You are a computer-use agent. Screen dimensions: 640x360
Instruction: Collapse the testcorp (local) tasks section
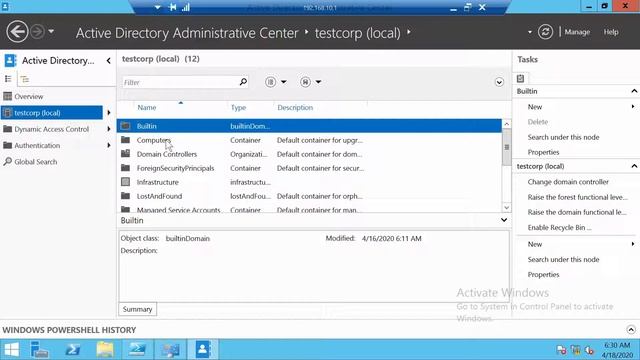point(634,166)
